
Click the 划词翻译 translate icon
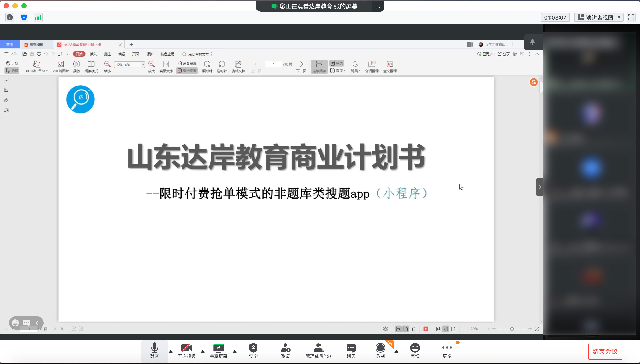pos(372,64)
